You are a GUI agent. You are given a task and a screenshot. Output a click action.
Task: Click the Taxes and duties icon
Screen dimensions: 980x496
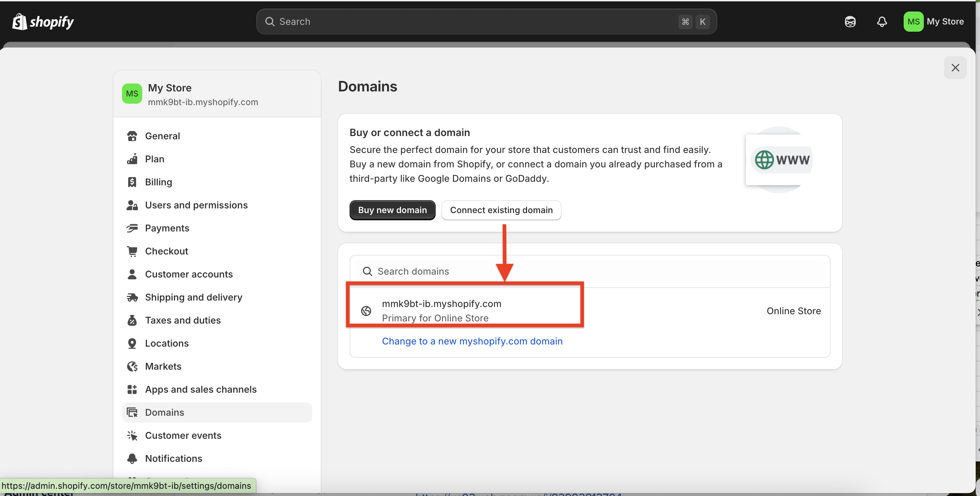132,320
